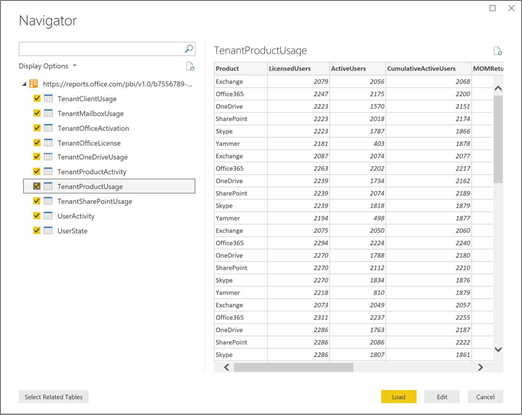Maximize the Navigator window
This screenshot has height=415, width=522.
492,8
